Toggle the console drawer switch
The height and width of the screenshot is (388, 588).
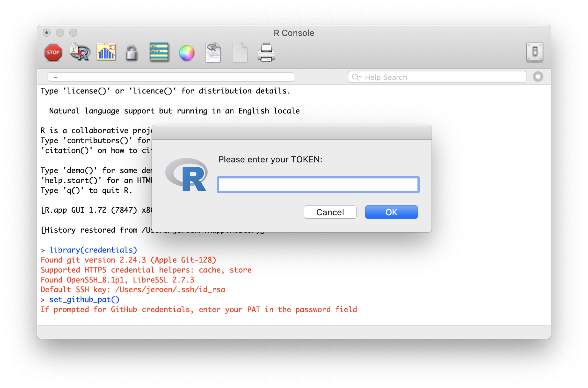(x=534, y=52)
